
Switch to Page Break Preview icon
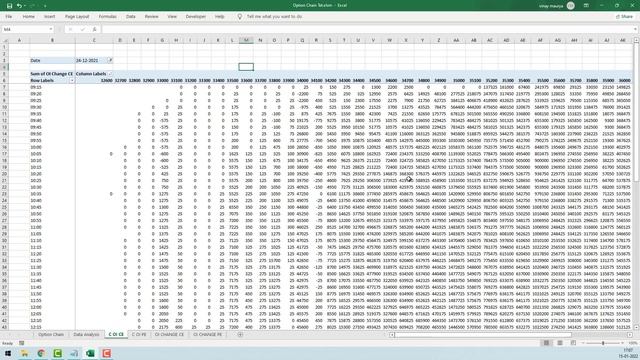coord(573,343)
